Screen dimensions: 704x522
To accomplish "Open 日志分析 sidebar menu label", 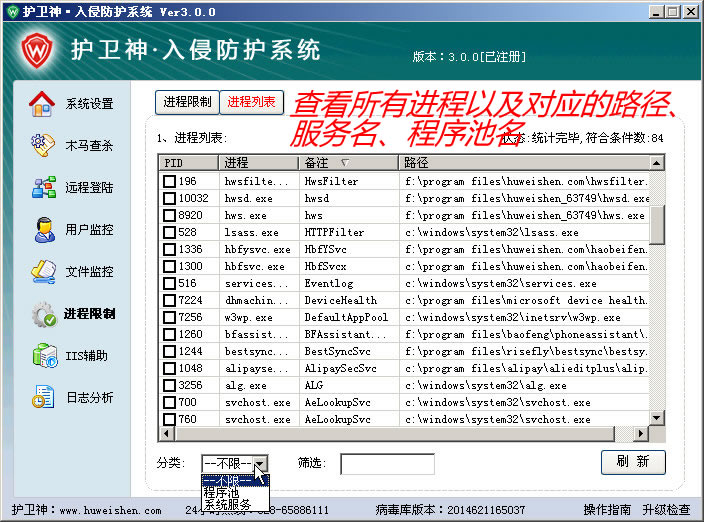I will (x=90, y=397).
